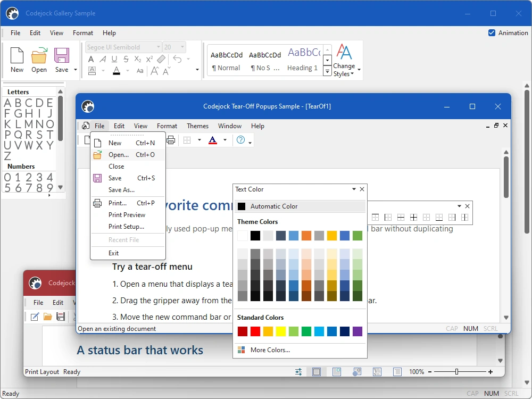Open the text color dropdown arrow in Tear-Off toolbar
The image size is (532, 399).
pos(225,140)
